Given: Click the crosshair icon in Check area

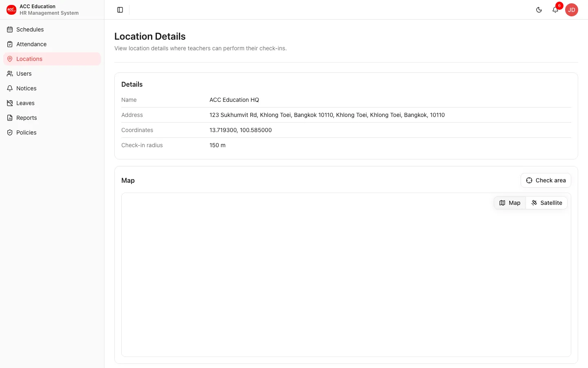Looking at the screenshot, I should click(529, 180).
